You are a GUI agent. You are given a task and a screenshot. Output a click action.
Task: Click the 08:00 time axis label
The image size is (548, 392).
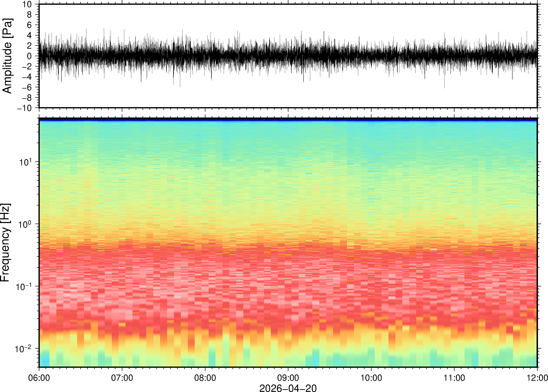click(x=205, y=378)
